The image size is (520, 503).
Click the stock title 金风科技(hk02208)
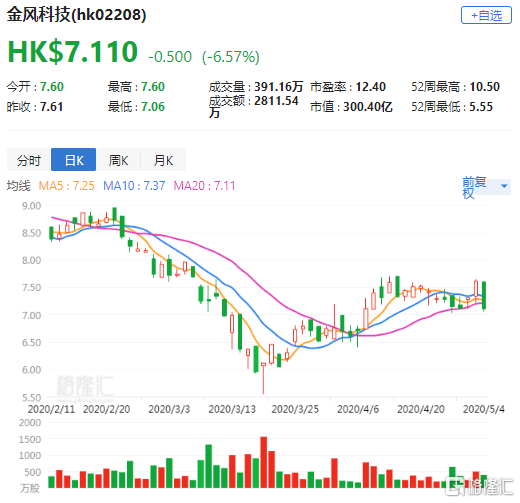tap(76, 15)
